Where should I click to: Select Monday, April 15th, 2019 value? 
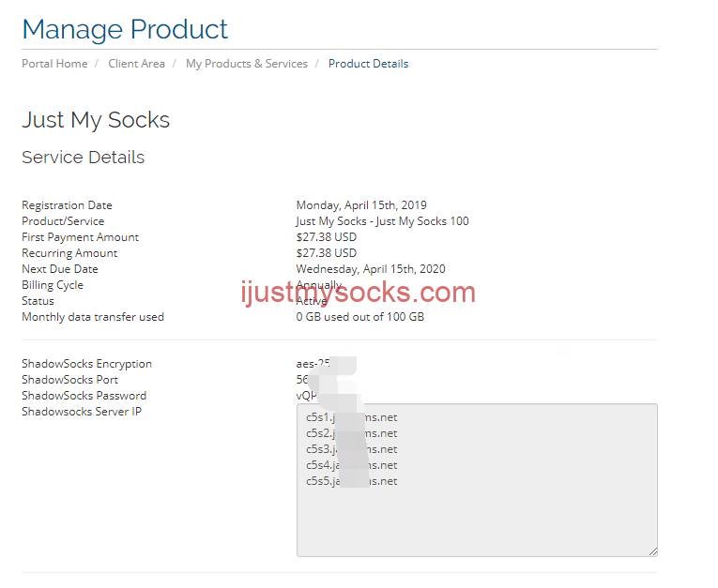point(361,205)
